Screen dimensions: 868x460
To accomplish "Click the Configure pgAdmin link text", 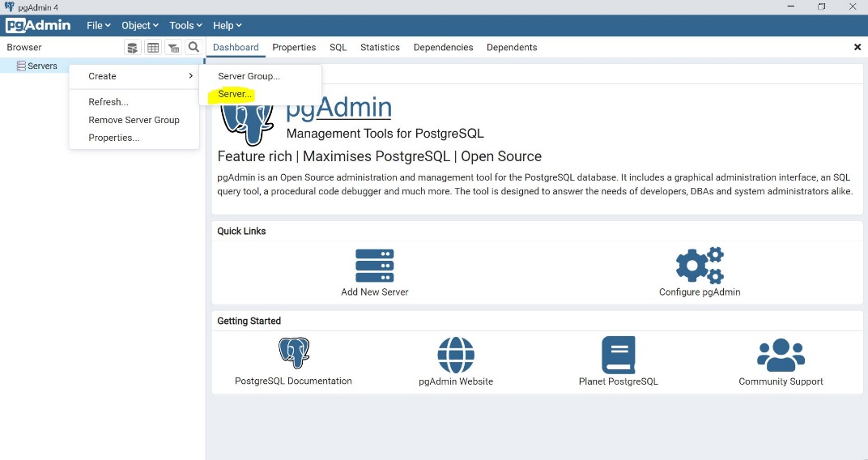I will click(700, 292).
